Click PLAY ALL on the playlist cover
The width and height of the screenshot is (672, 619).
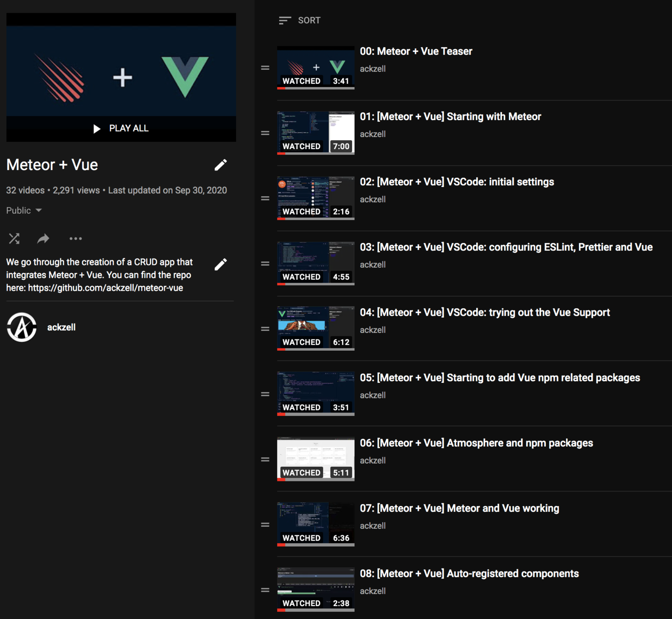pyautogui.click(x=121, y=128)
